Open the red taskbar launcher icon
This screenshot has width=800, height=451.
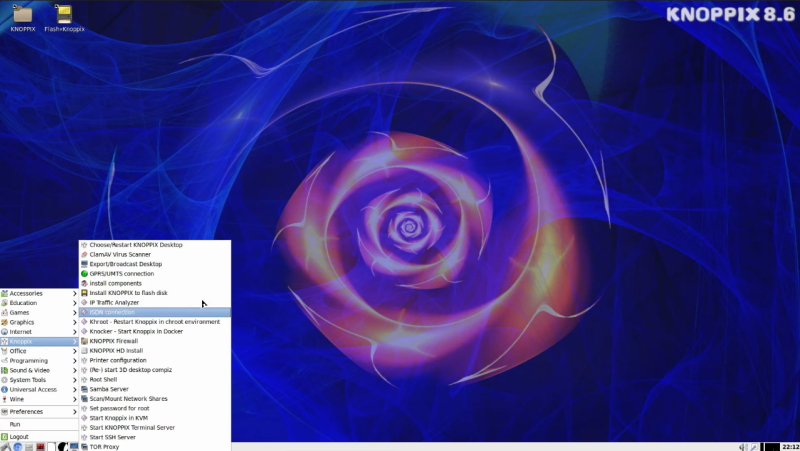click(x=40, y=447)
